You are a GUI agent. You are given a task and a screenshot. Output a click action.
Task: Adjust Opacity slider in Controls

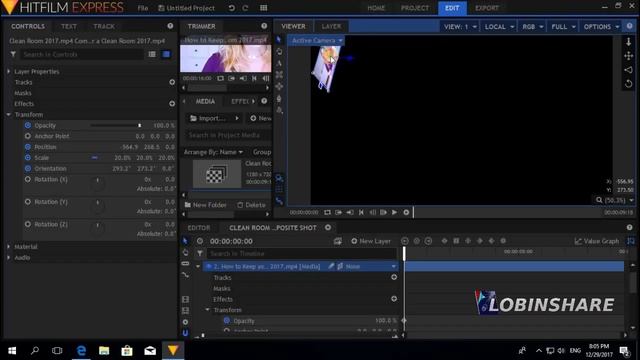pos(116,125)
